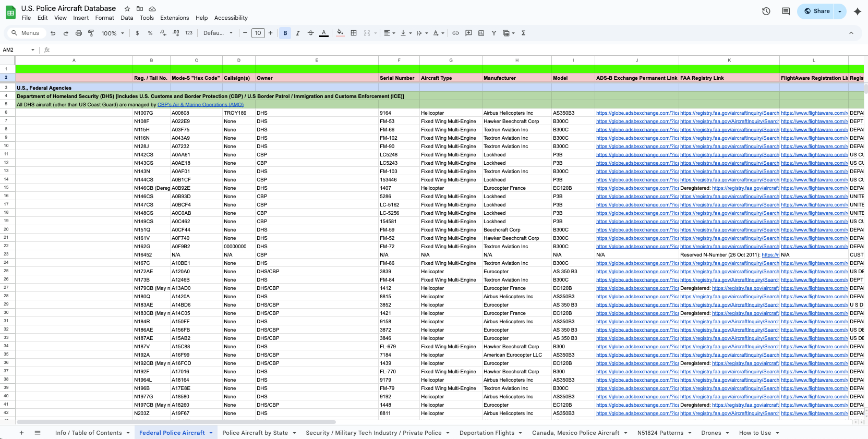This screenshot has height=439, width=868.
Task: Open all comments icon
Action: [x=786, y=11]
